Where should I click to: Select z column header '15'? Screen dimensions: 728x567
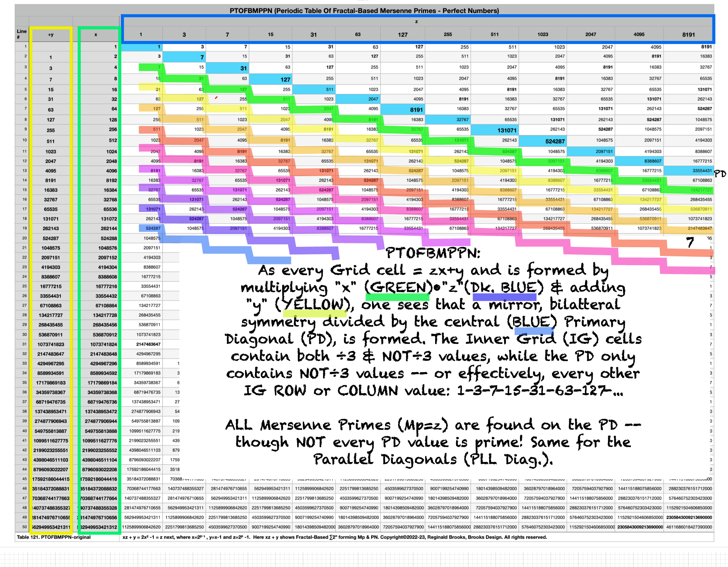(x=270, y=34)
